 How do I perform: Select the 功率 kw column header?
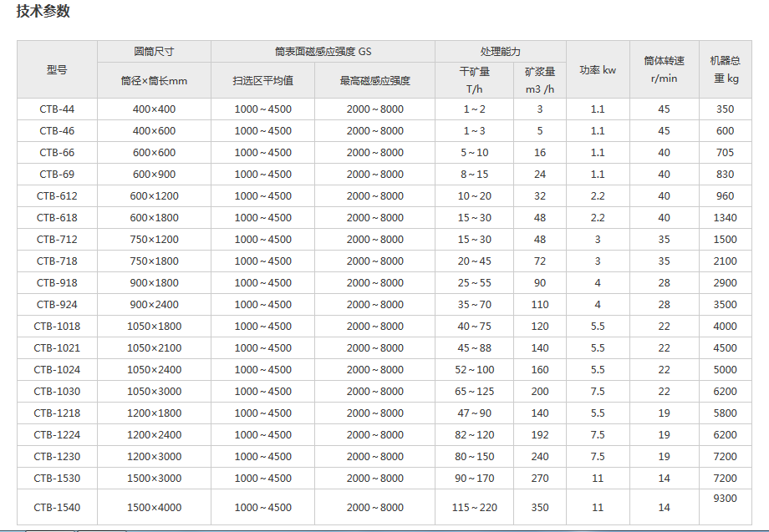point(598,70)
